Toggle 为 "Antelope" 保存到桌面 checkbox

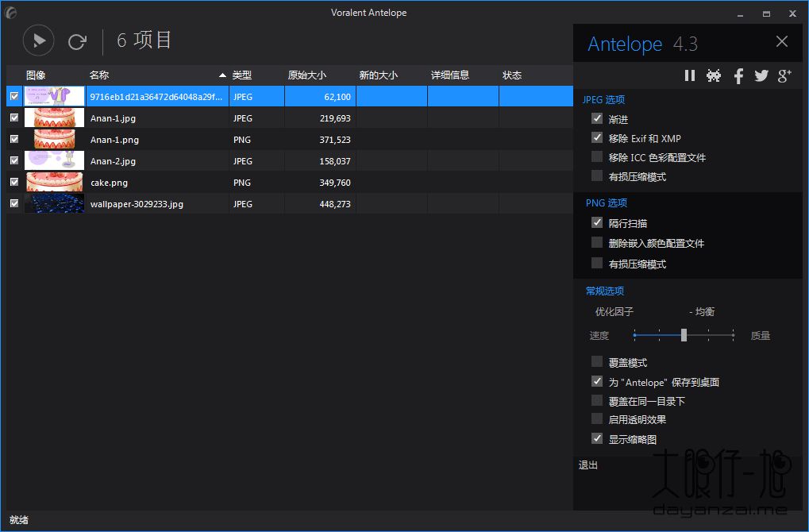(x=597, y=381)
